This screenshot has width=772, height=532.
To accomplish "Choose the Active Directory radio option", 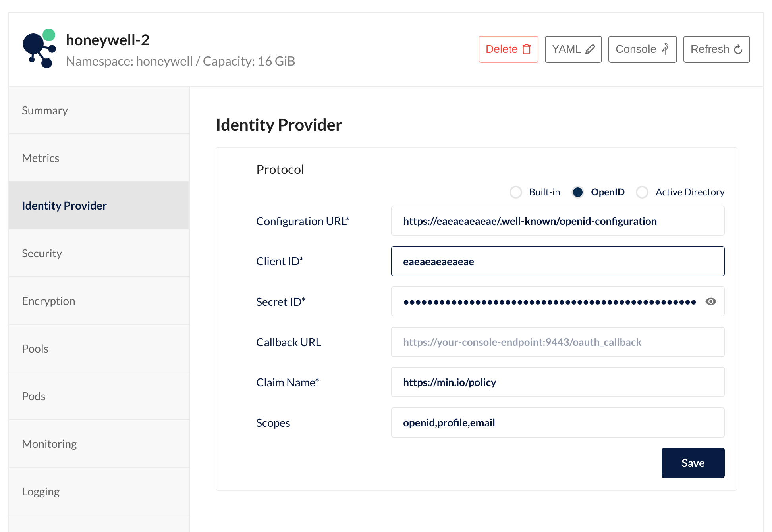I will point(642,192).
